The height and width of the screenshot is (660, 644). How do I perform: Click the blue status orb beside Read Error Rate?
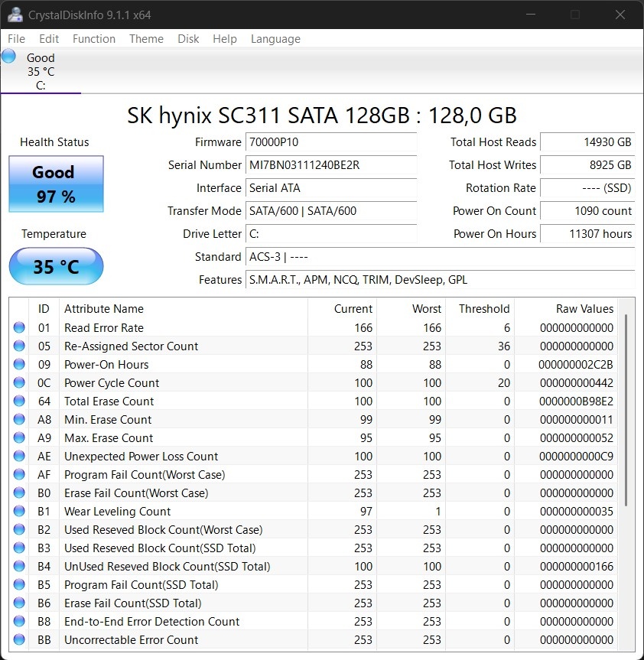[x=19, y=328]
